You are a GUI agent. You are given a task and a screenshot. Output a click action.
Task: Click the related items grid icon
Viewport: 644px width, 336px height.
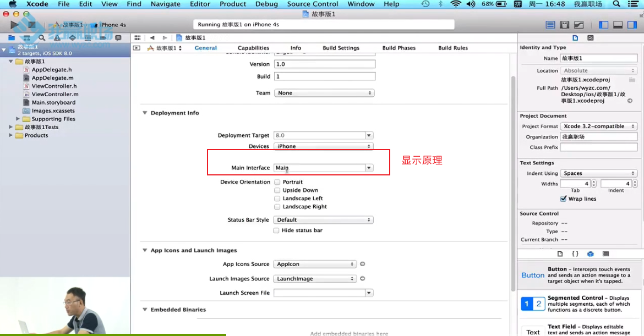click(x=137, y=38)
